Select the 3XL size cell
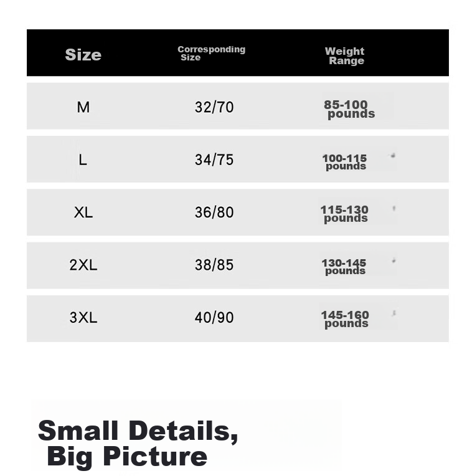Image resolution: width=467 pixels, height=476 pixels. point(83,318)
